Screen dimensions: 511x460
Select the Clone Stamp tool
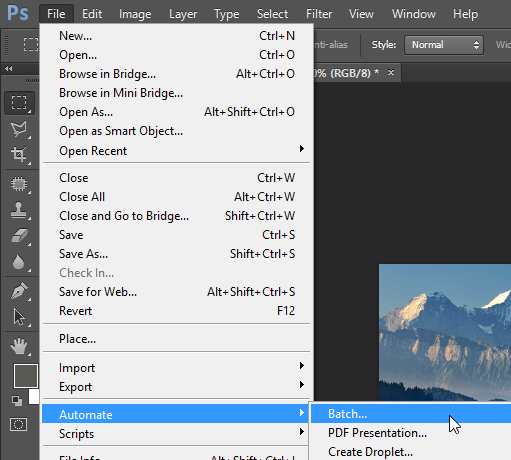(x=19, y=210)
